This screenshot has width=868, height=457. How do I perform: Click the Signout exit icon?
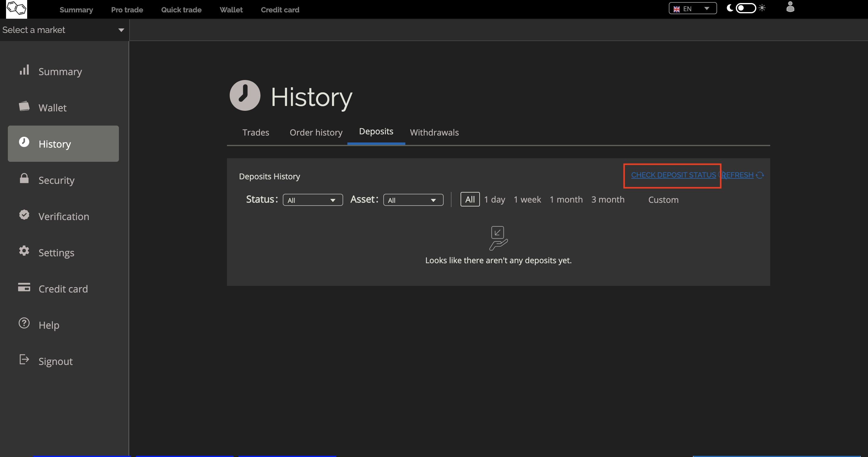click(x=24, y=359)
